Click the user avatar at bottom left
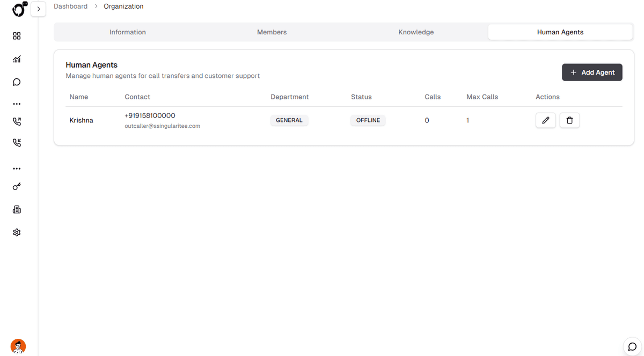The height and width of the screenshot is (356, 644). coord(18,346)
